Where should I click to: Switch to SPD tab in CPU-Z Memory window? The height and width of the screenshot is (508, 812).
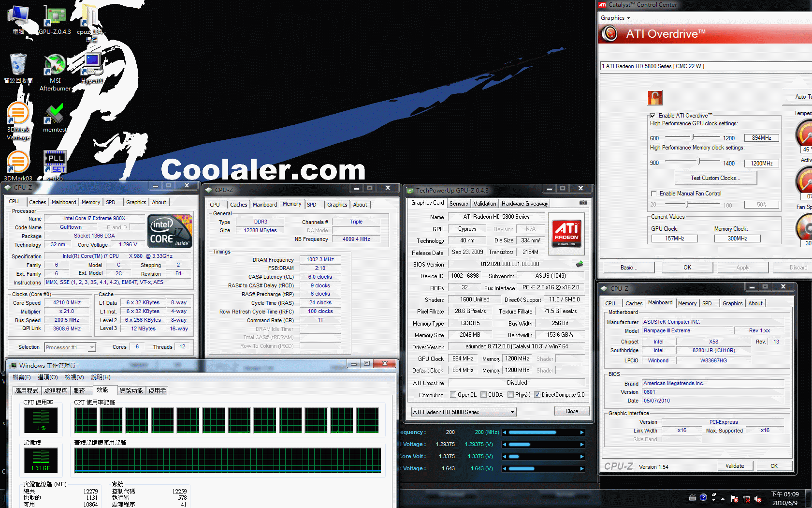(x=312, y=205)
